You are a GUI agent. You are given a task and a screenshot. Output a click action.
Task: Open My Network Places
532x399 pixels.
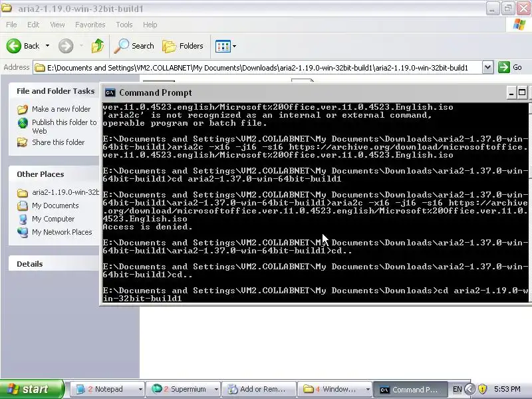click(62, 232)
